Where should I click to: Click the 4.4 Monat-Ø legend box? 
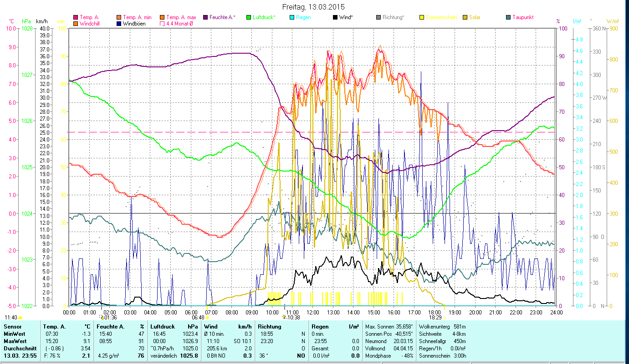[163, 24]
